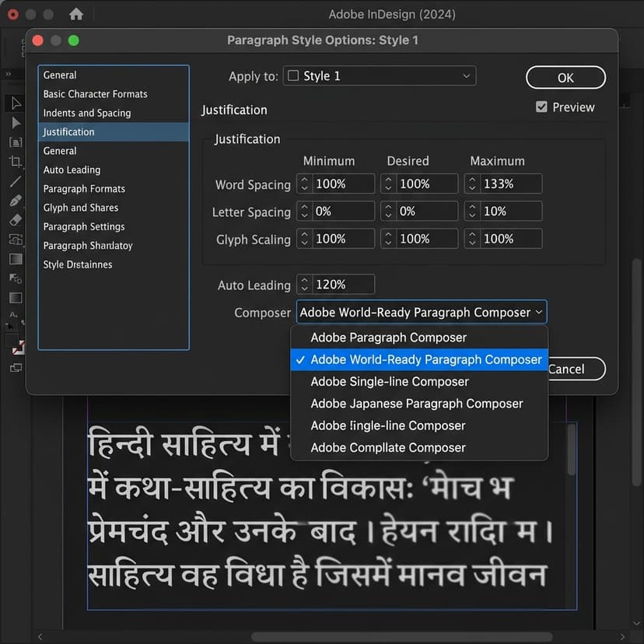The image size is (644, 644).
Task: Select the Free Transform tool icon
Action: [x=16, y=278]
